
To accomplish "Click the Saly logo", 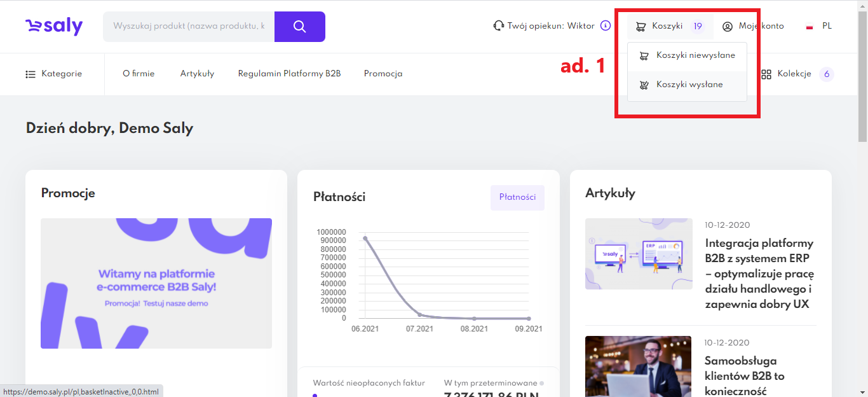I will click(x=54, y=26).
